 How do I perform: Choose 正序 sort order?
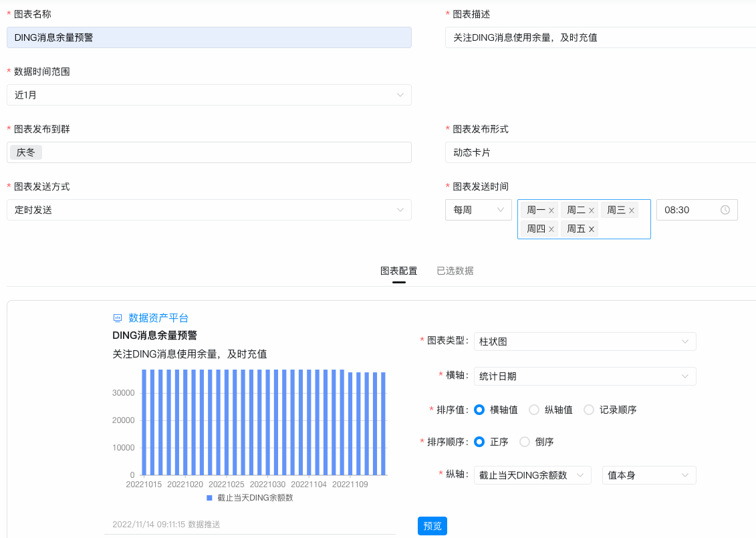(x=479, y=442)
